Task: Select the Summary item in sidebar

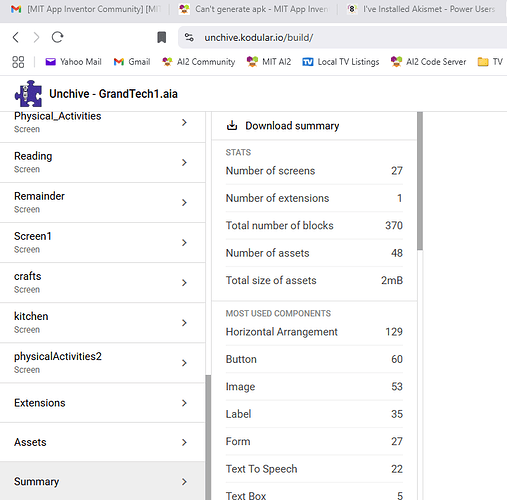Action: [x=102, y=482]
